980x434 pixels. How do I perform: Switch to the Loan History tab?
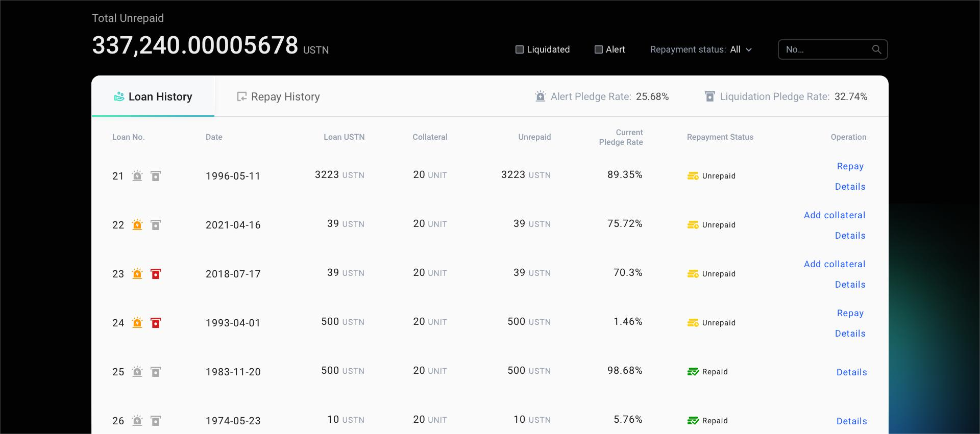pyautogui.click(x=153, y=96)
